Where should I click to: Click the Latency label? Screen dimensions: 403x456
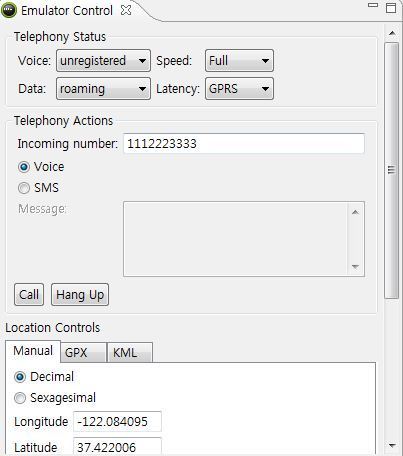(x=178, y=89)
